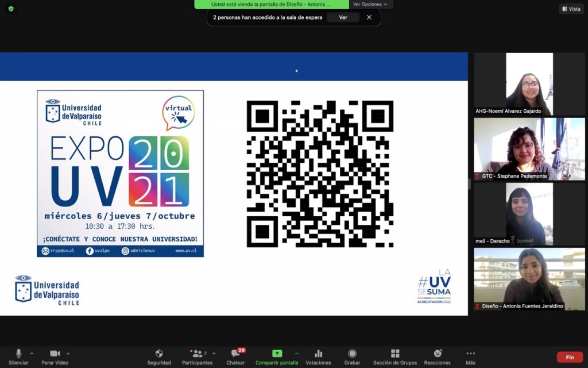Click the #UV SE SUMA logo

(434, 286)
